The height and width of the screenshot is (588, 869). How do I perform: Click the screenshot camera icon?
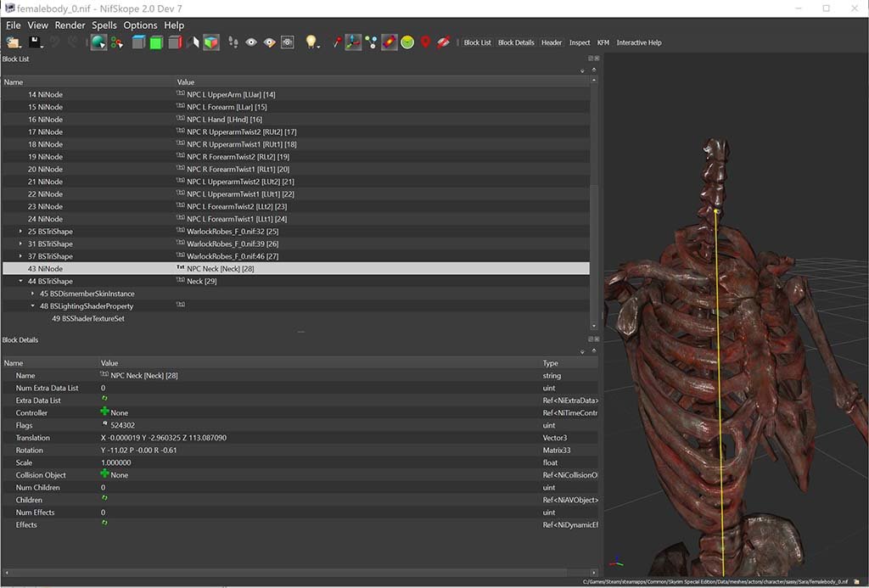pyautogui.click(x=287, y=42)
